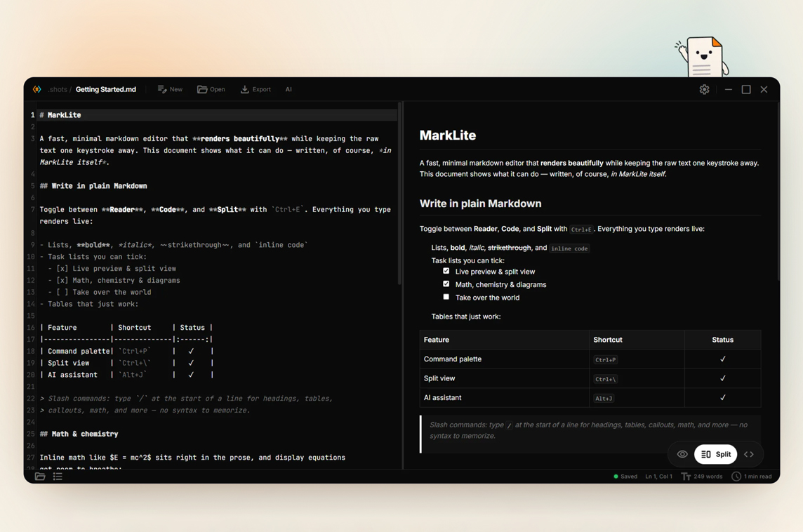Click the preview pane vertical scrollbar

[778, 192]
